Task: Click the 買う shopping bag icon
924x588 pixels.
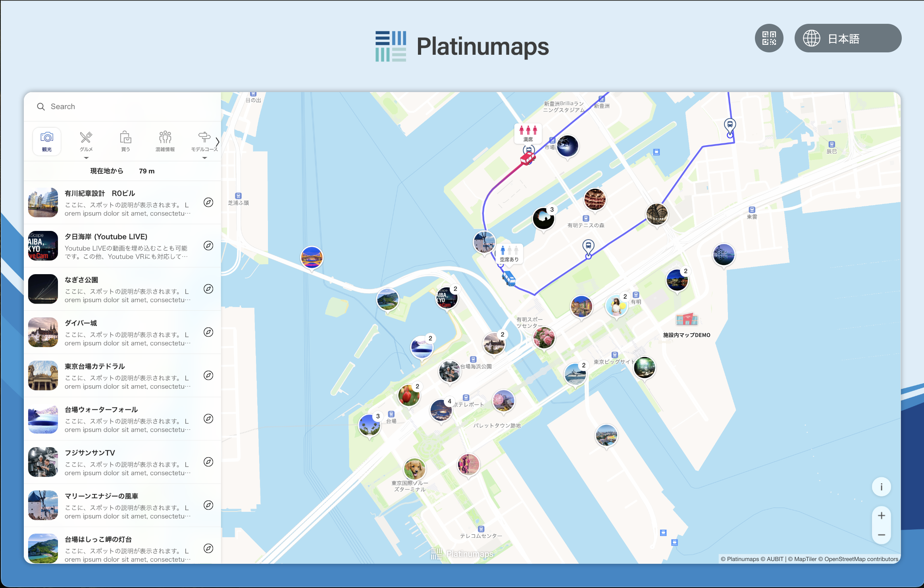Action: pos(125,141)
